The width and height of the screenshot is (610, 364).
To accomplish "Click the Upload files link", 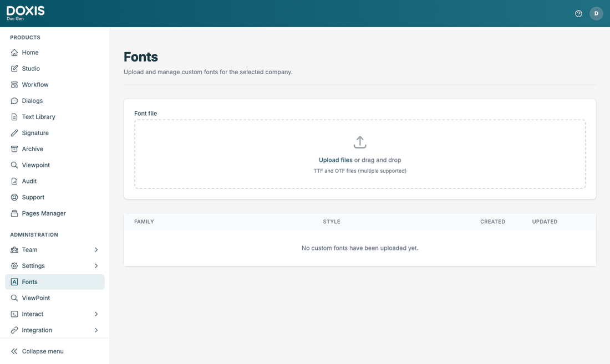I will tap(335, 160).
